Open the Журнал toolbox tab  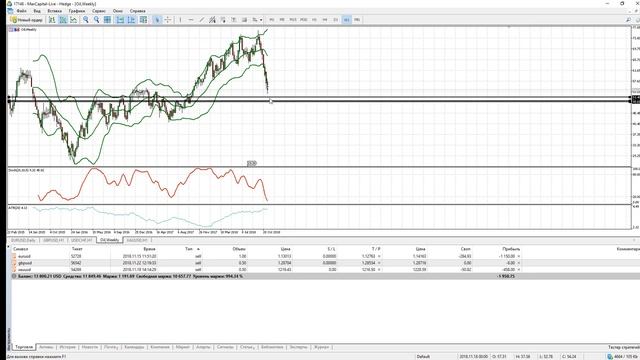point(321,347)
